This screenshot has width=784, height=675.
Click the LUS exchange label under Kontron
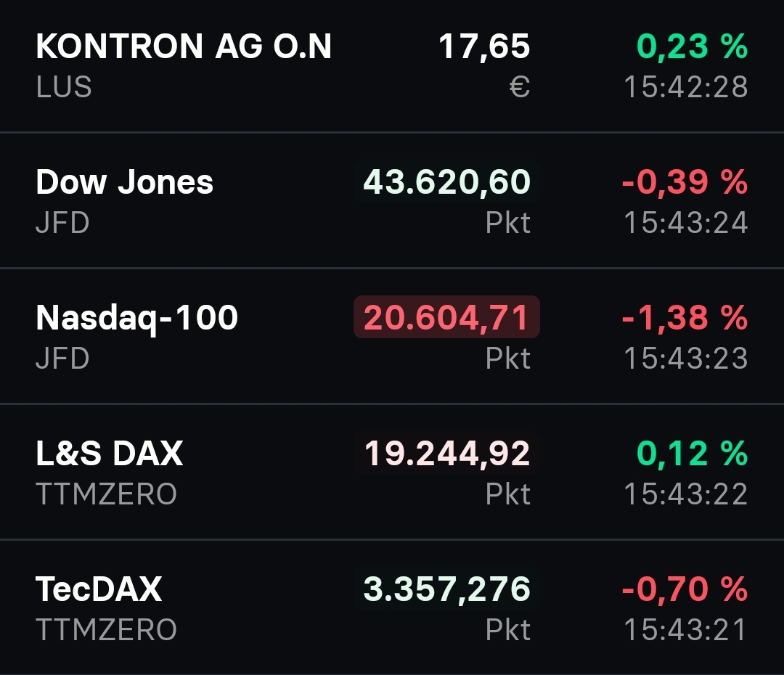click(x=64, y=88)
